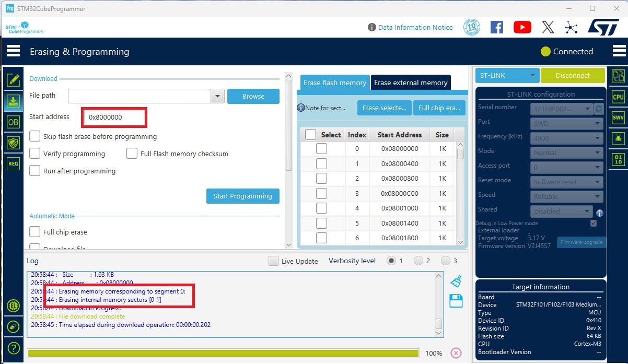The image size is (628, 364).
Task: Click the 10 years anniversary badge icon
Action: 472,27
